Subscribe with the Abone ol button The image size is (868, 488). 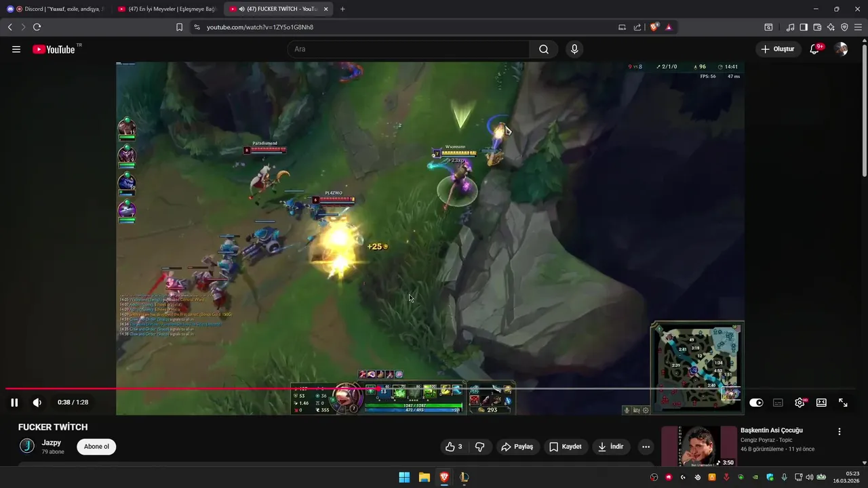(96, 447)
